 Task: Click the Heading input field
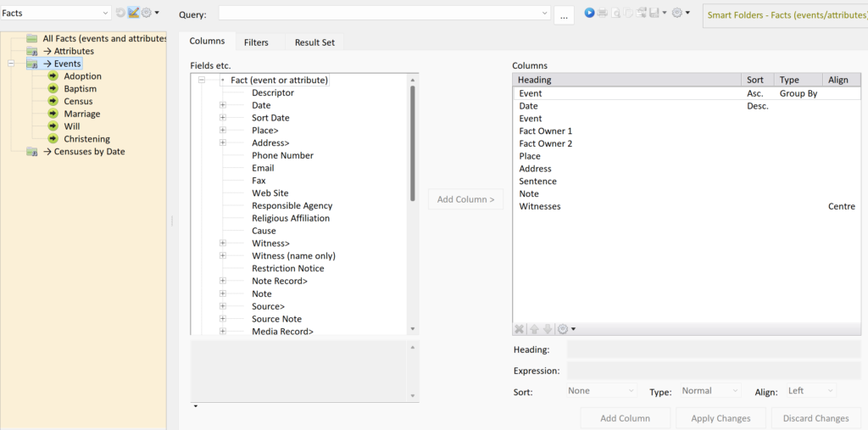[x=714, y=349]
